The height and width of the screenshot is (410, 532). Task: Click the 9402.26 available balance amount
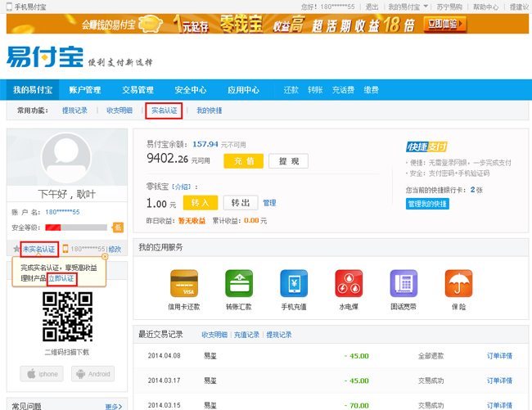[167, 159]
